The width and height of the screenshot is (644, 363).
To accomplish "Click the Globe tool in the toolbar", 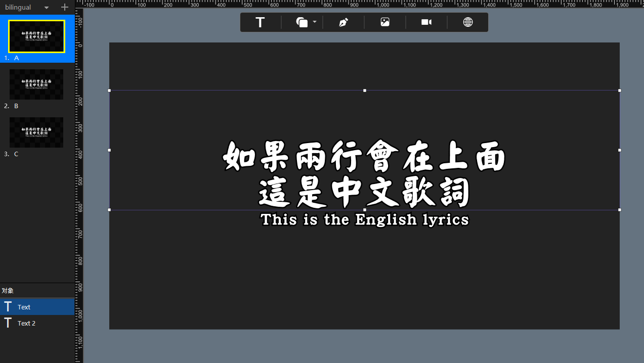I will 467,22.
